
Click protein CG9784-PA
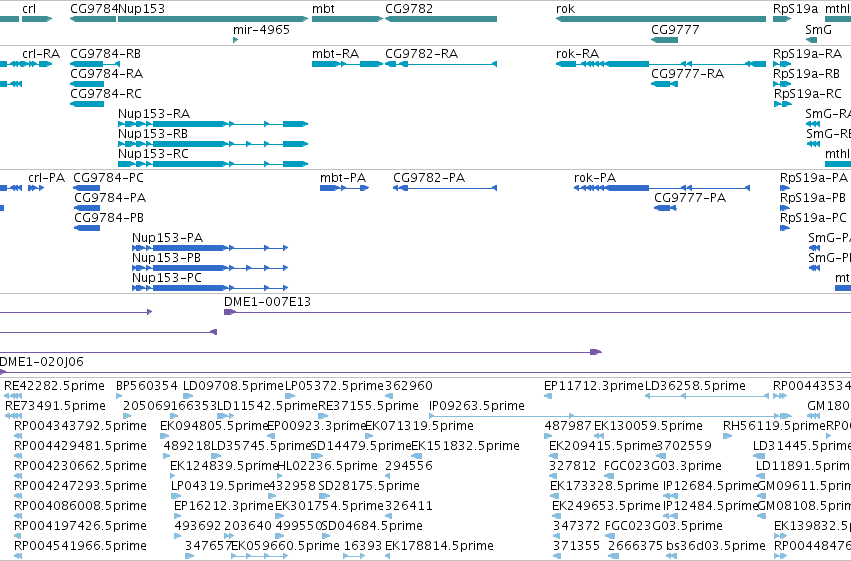point(87,208)
